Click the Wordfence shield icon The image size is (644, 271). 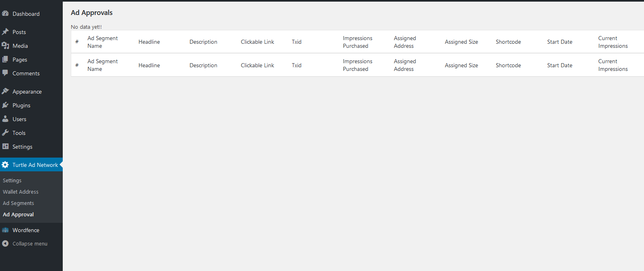(5, 230)
